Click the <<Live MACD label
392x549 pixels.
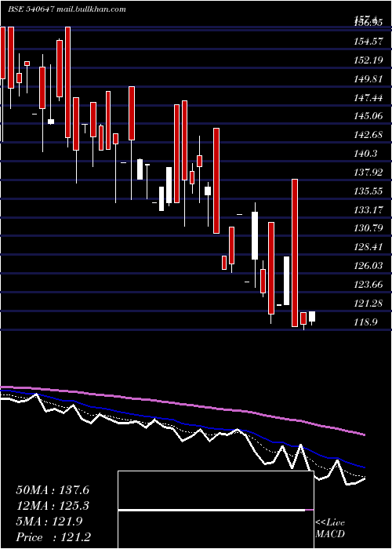330,529
